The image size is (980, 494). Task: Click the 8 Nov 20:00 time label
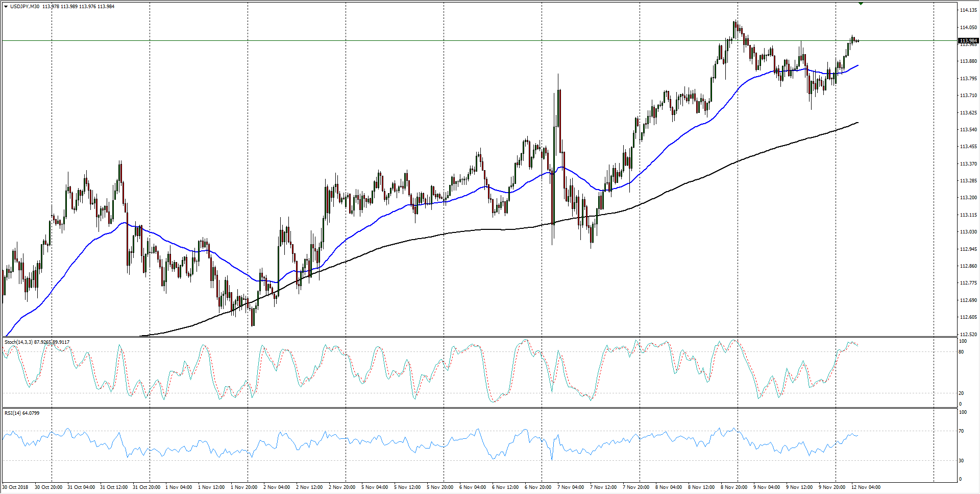(735, 487)
